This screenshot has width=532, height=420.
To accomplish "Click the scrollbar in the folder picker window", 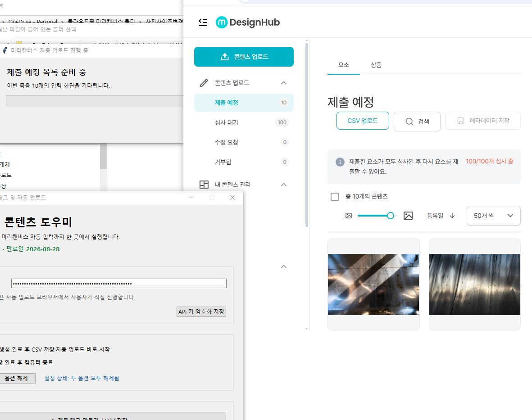I will (x=104, y=156).
